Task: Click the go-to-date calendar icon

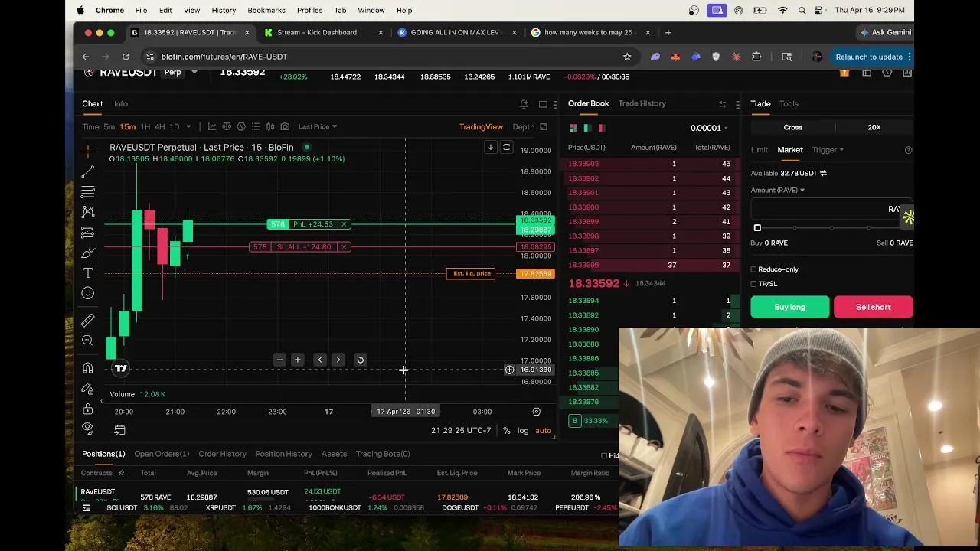Action: [x=119, y=430]
